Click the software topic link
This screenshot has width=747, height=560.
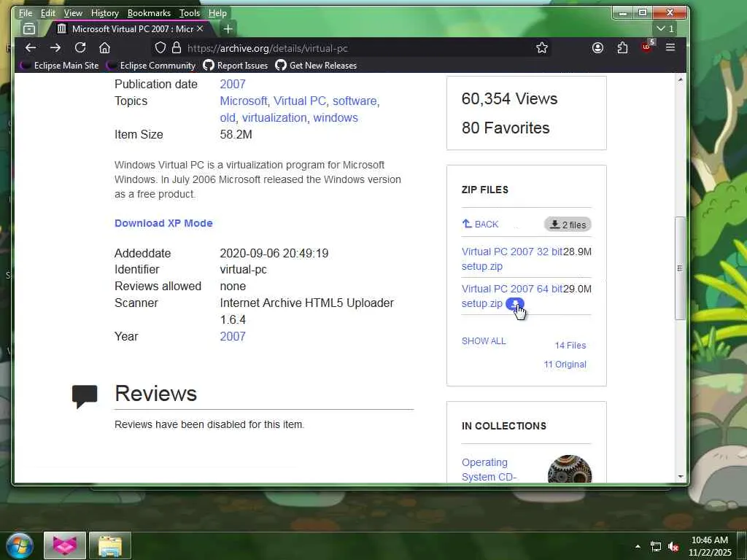click(x=355, y=101)
